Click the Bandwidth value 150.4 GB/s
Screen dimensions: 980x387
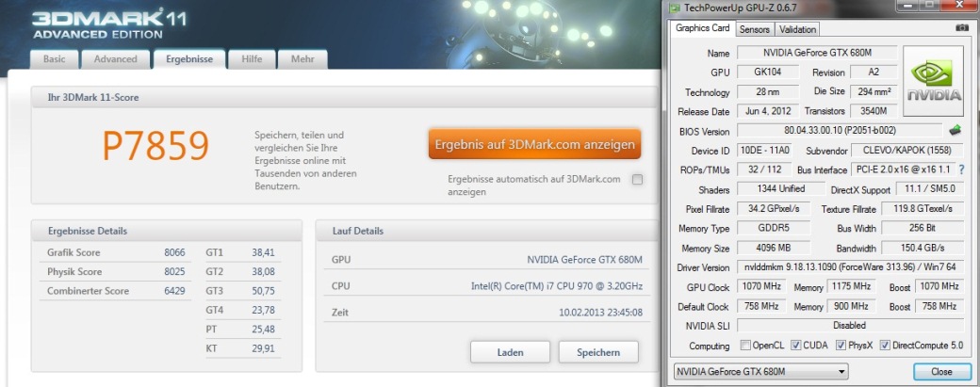(x=922, y=248)
